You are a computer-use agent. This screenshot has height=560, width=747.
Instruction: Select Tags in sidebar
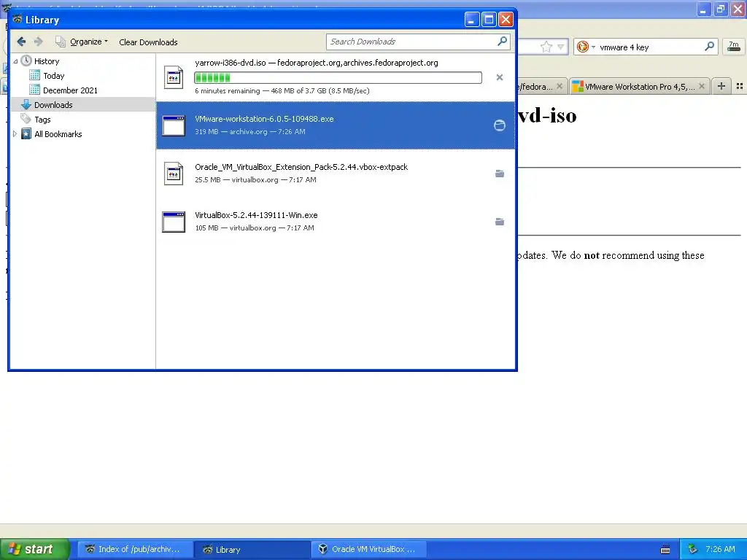coord(42,120)
